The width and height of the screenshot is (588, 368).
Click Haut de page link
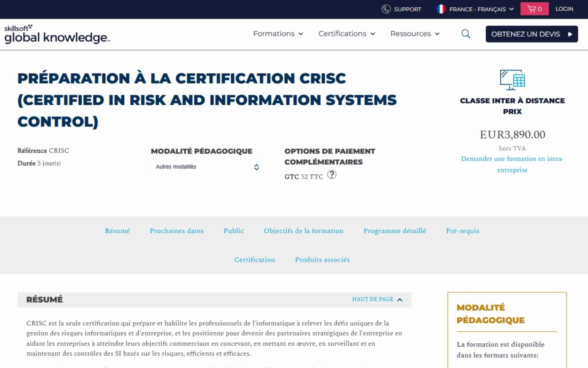[373, 299]
